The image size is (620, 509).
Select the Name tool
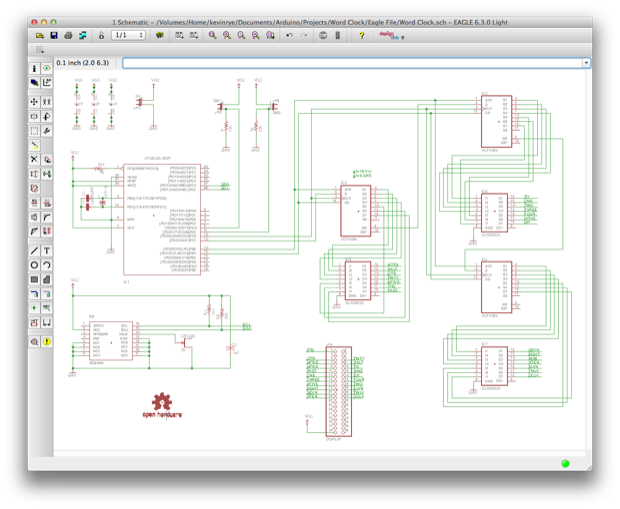tap(34, 203)
